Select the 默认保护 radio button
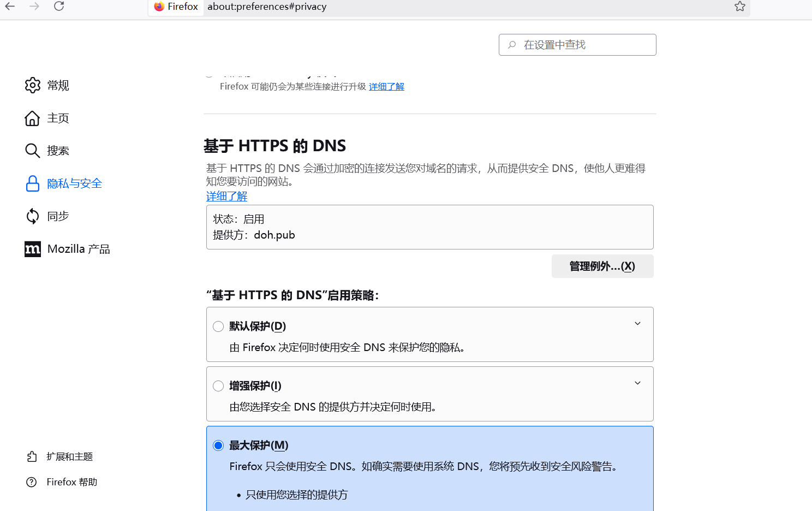 tap(218, 326)
